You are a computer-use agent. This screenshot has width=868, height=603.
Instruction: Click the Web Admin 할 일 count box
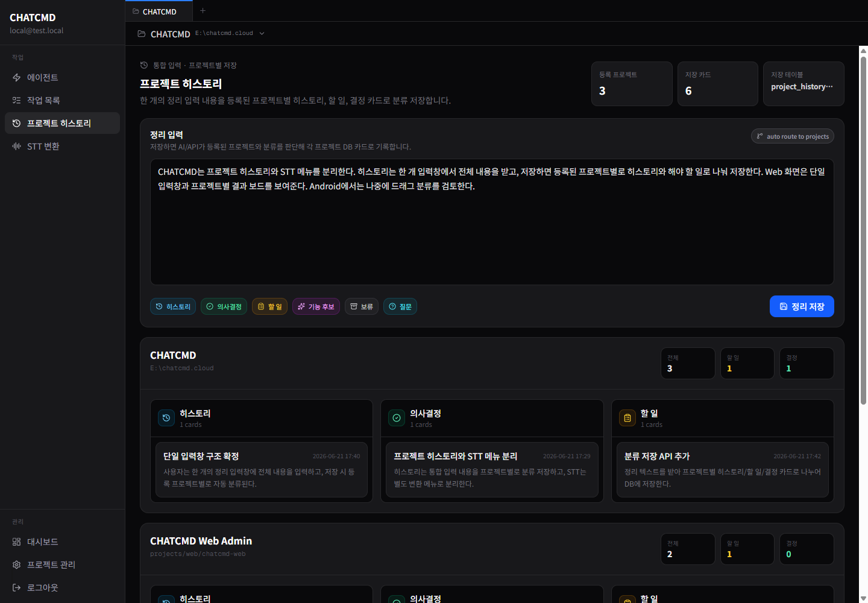[747, 549]
